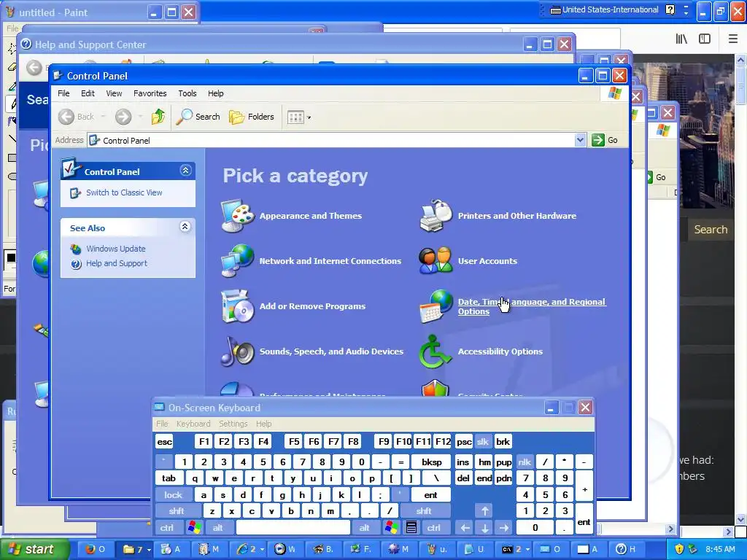Open the View menu in Control Panel
This screenshot has width=747, height=560.
114,93
